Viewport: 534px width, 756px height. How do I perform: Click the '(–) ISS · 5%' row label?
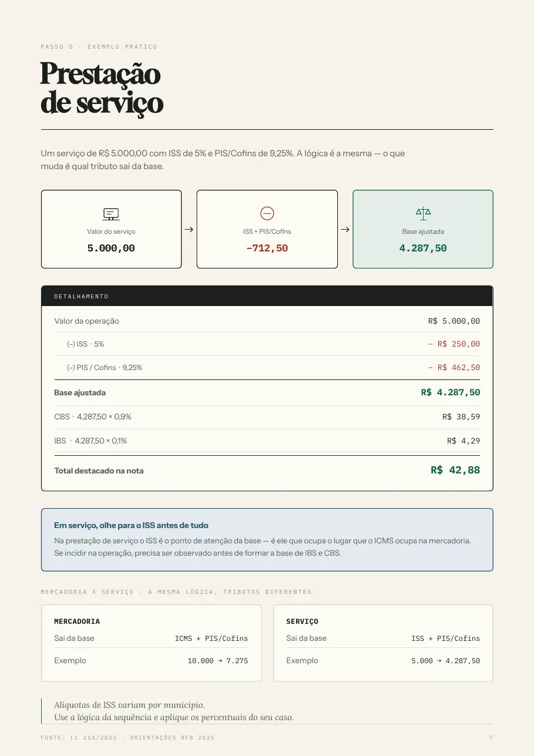86,344
